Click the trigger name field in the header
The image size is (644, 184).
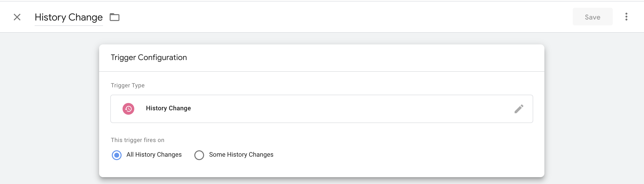tap(69, 17)
